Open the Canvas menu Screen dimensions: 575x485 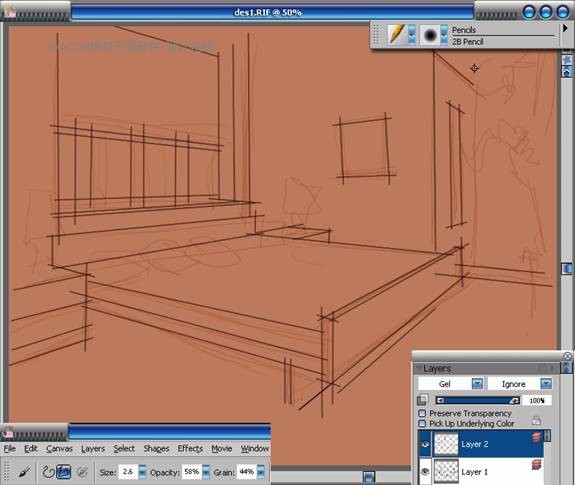tap(59, 449)
